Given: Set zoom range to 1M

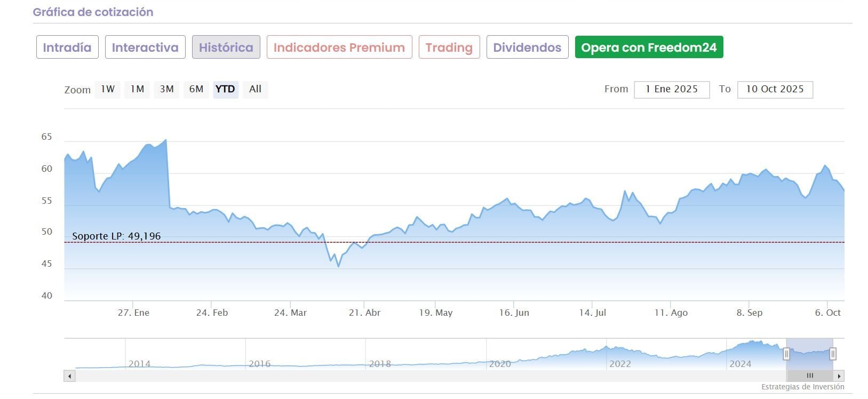Looking at the screenshot, I should (137, 89).
